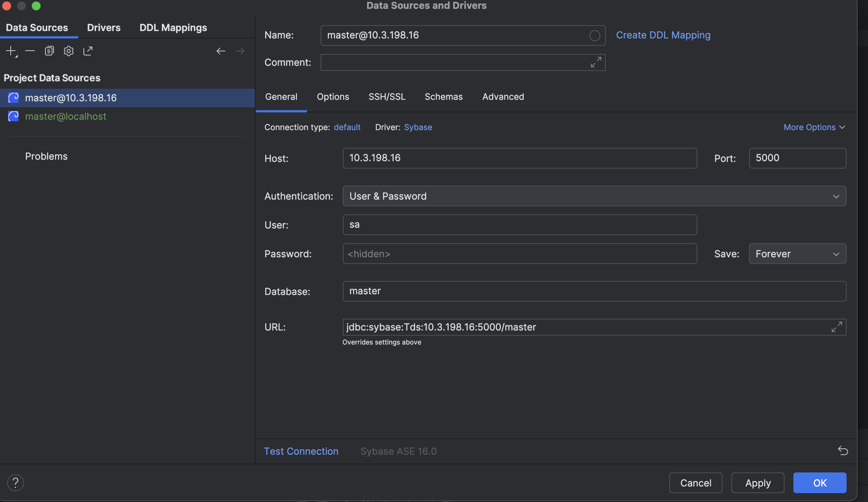The width and height of the screenshot is (868, 502).
Task: Confirm with the OK button
Action: (x=820, y=483)
